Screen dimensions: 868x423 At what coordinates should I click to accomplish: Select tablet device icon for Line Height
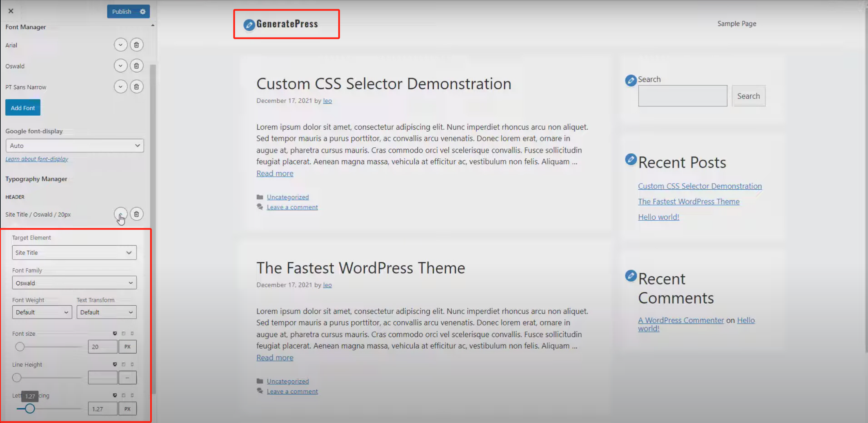(x=124, y=364)
